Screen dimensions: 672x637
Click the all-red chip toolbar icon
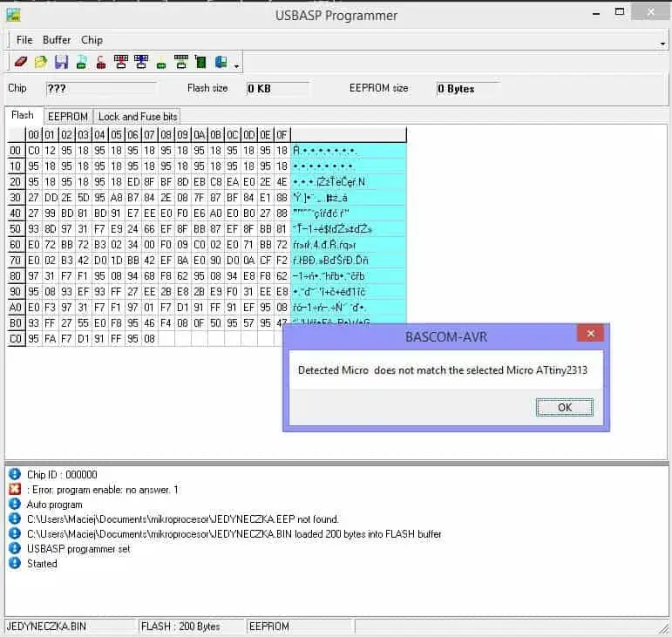tap(101, 62)
